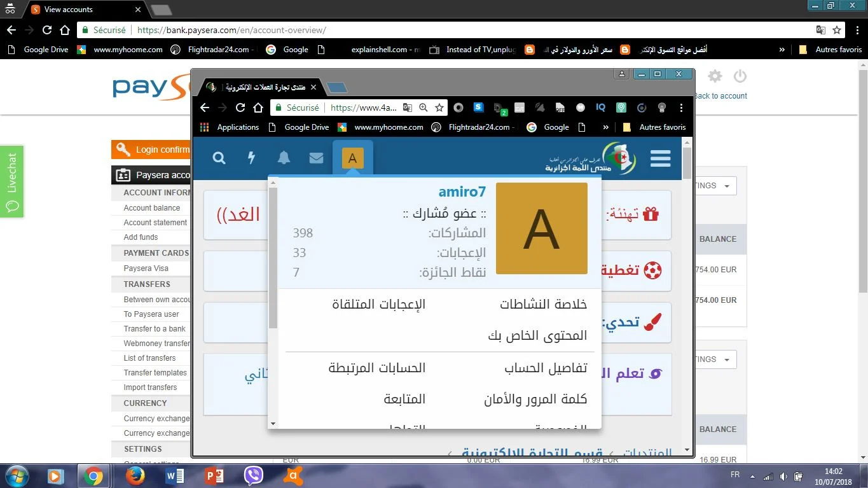Toggle the user avatar dropdown menu

[352, 158]
